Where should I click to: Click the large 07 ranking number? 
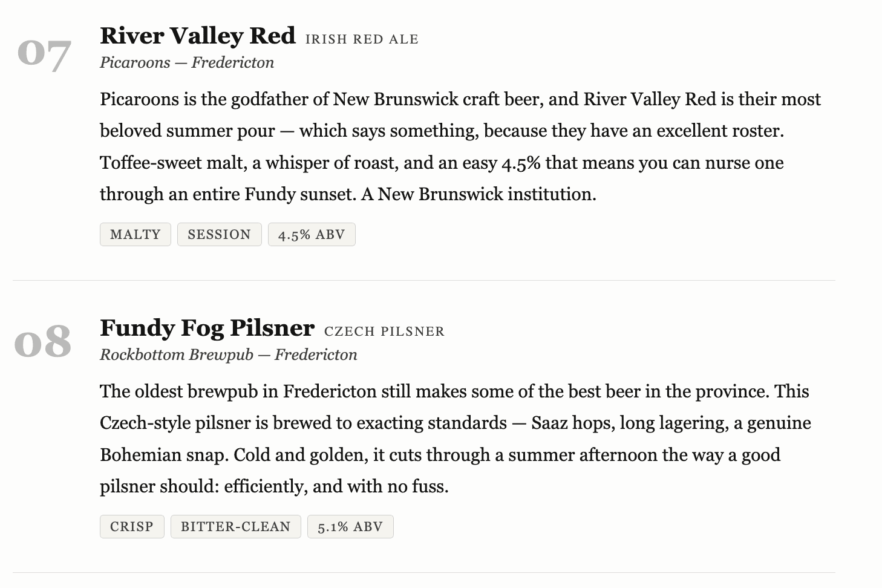coord(44,53)
